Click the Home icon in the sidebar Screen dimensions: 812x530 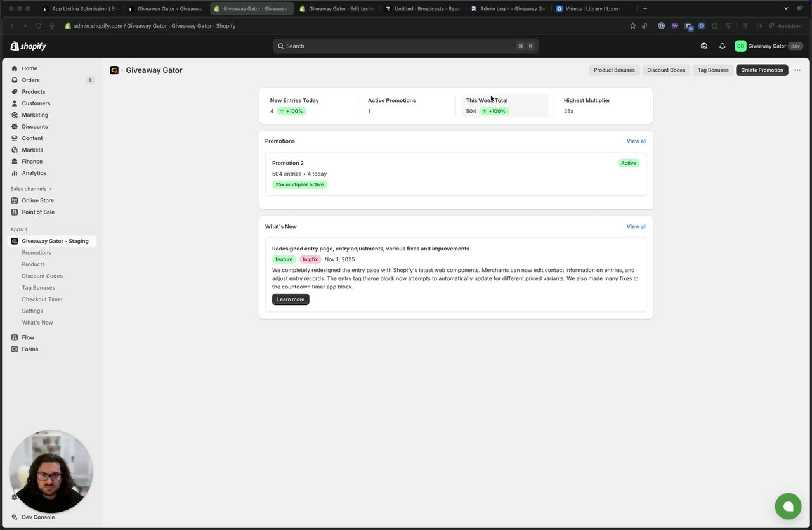click(15, 68)
